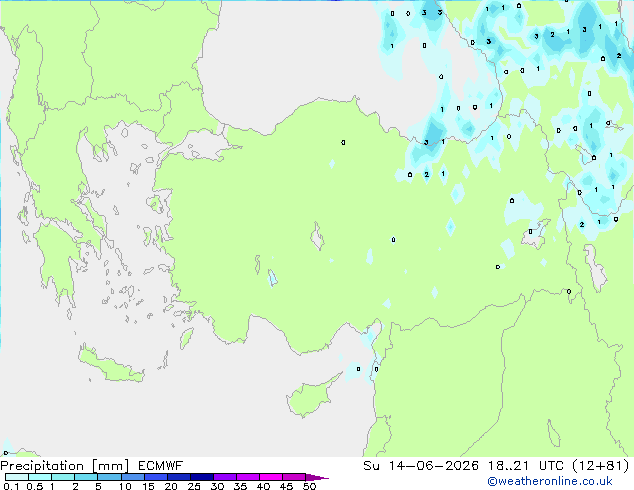
Task: Click the 25–30 mm dark blue swatch
Action: click(x=201, y=477)
